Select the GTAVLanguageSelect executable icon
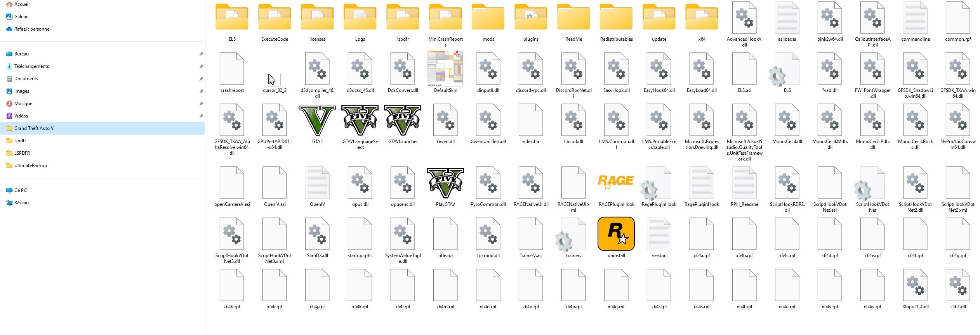The image size is (980, 335). tap(360, 120)
